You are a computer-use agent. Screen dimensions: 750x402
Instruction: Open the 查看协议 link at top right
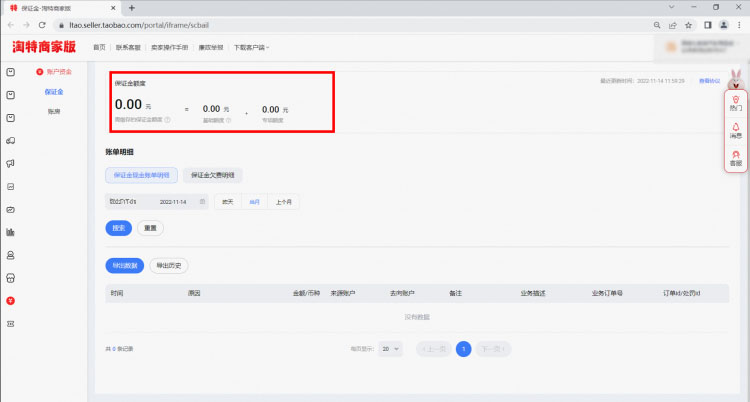[x=709, y=81]
